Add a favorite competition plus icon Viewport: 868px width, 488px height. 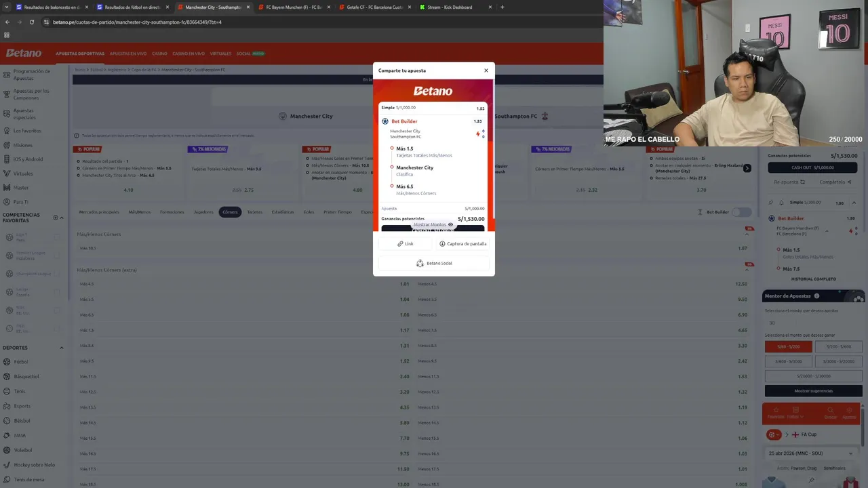pos(56,218)
